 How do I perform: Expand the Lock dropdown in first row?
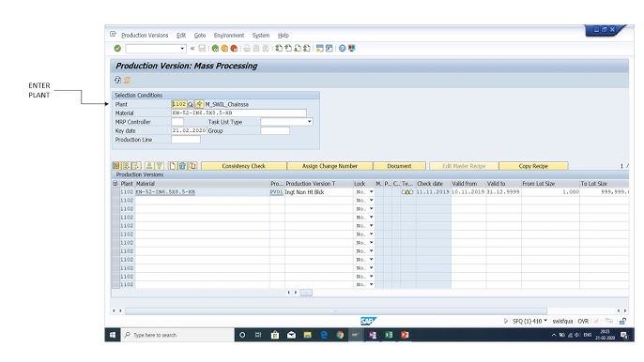pos(372,191)
